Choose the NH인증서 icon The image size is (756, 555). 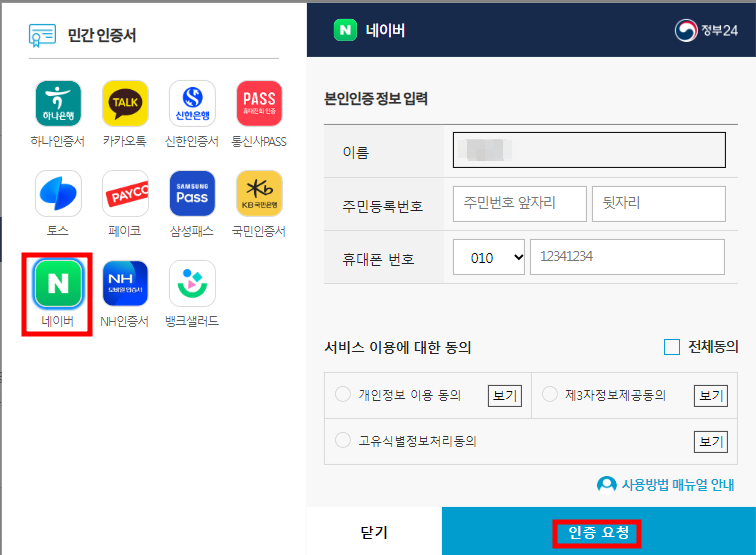click(125, 284)
